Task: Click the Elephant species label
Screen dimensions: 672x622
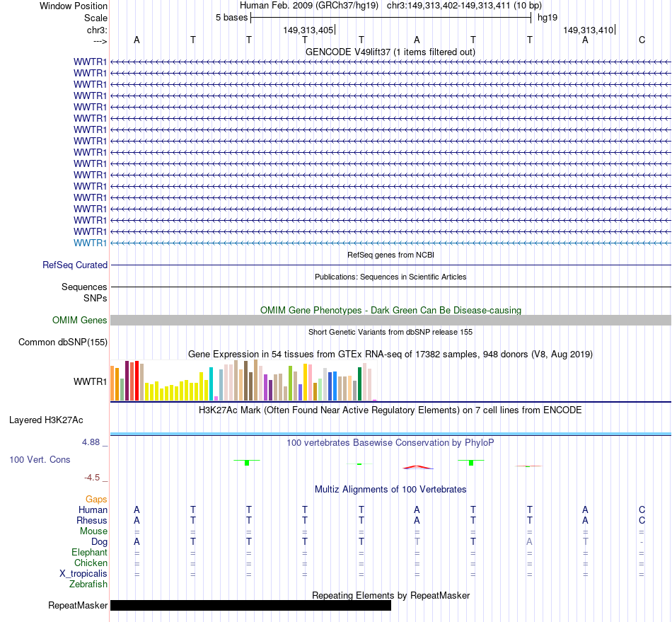Action: pyautogui.click(x=90, y=552)
